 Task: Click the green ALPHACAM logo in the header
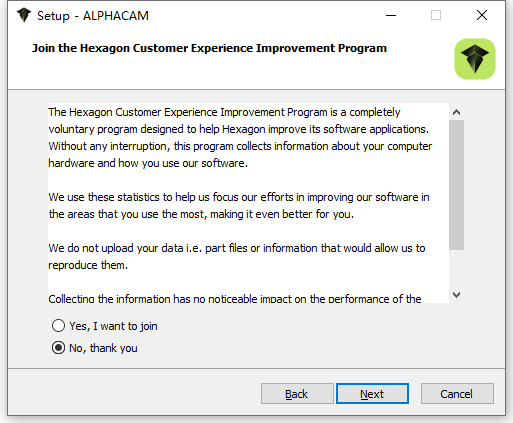tap(475, 59)
